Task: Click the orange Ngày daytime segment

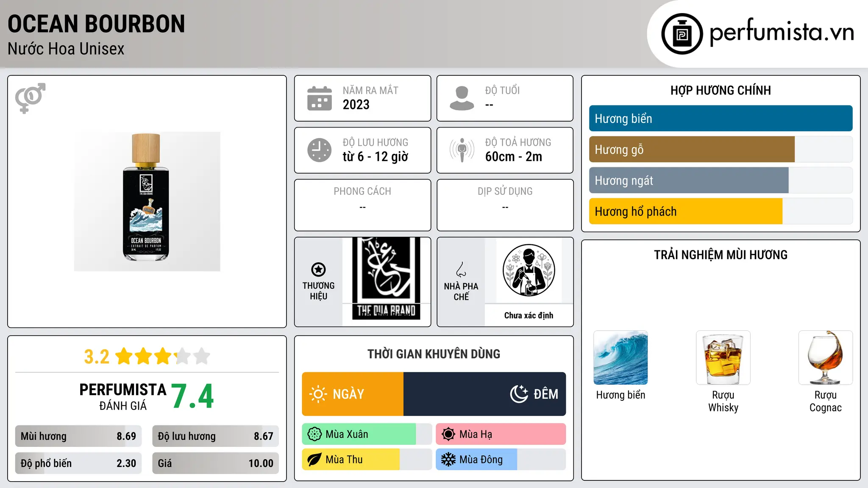Action: (x=353, y=394)
